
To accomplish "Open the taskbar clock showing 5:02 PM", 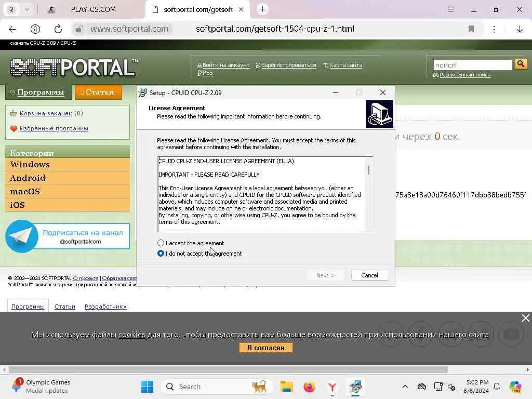I will [x=477, y=387].
